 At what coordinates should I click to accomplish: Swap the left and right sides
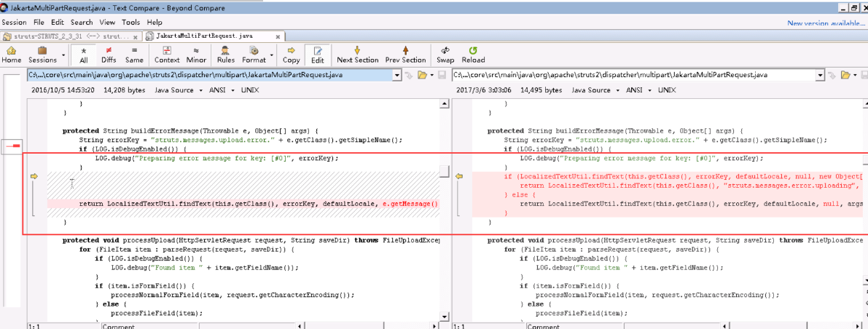tap(445, 55)
